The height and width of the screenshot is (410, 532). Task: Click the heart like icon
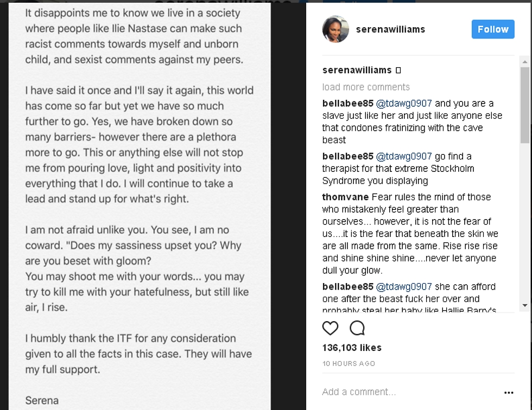point(330,328)
